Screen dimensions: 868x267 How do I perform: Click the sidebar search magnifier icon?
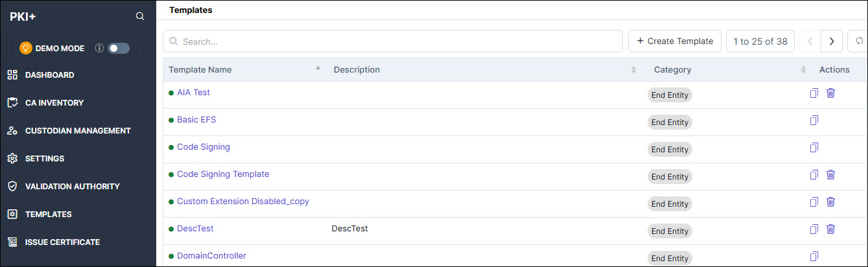(140, 16)
